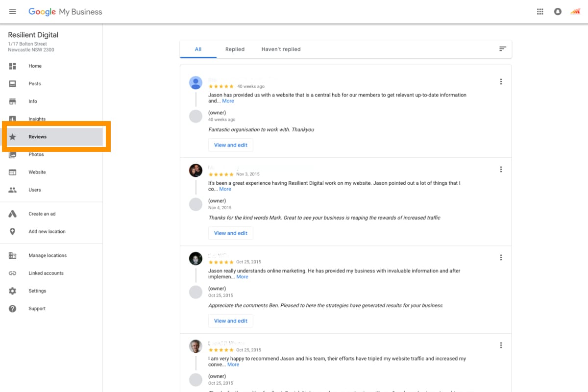Open the hamburger main menu
Viewport: 588px width, 392px height.
coord(13,12)
